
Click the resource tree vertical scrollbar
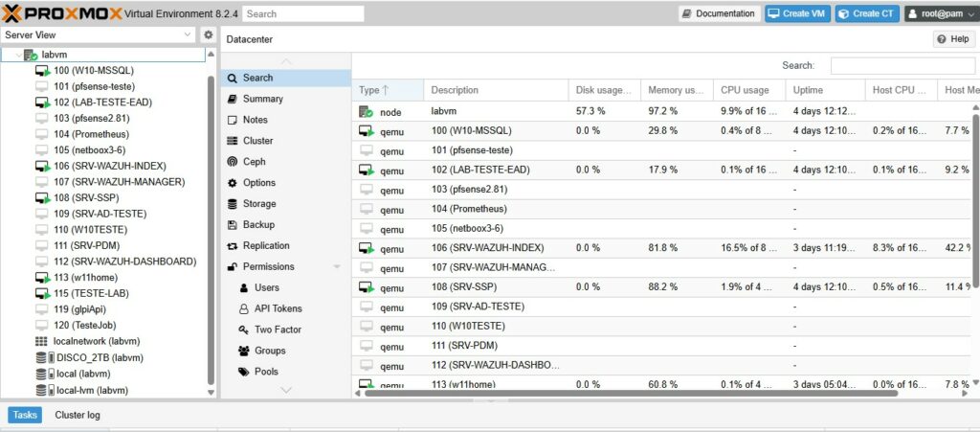pyautogui.click(x=211, y=230)
